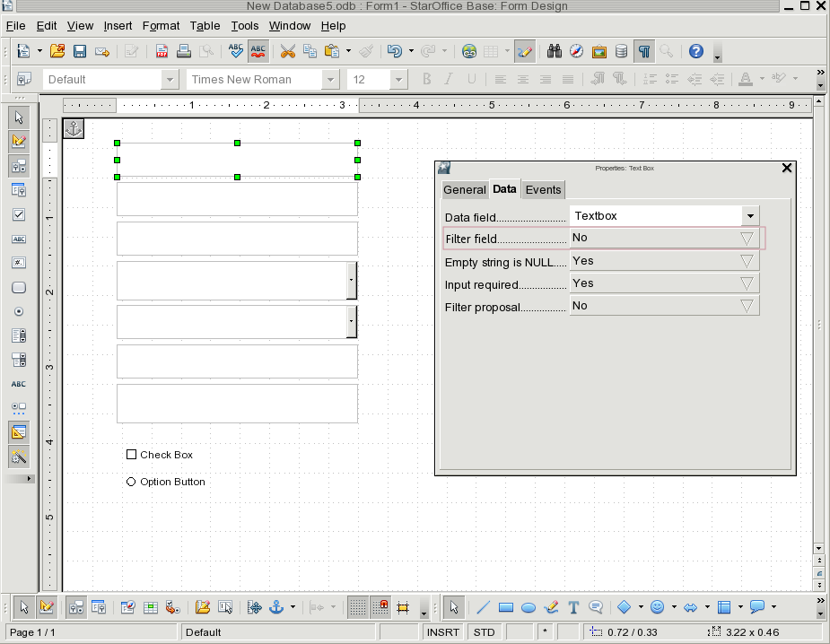Expand the Data field dropdown

pos(749,216)
